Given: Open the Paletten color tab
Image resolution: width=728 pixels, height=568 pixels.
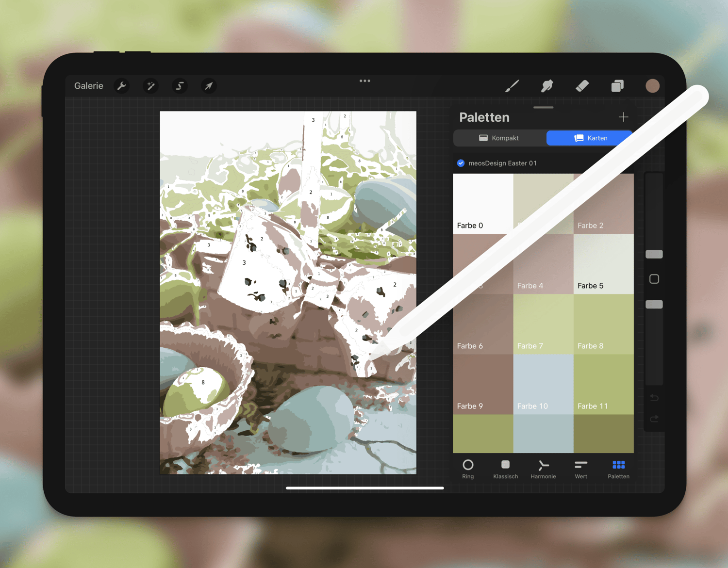Looking at the screenshot, I should click(618, 469).
